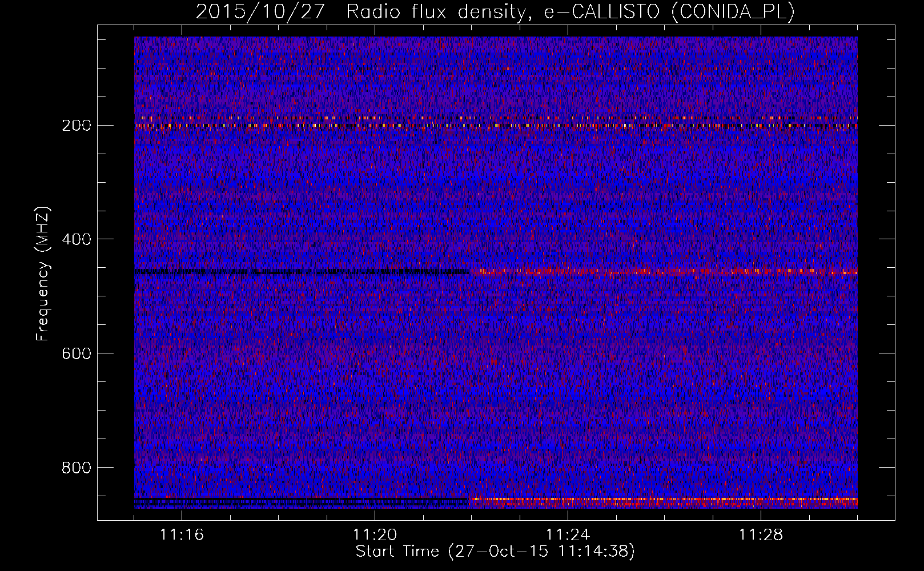Click the 11:24 time tick label

(x=568, y=535)
